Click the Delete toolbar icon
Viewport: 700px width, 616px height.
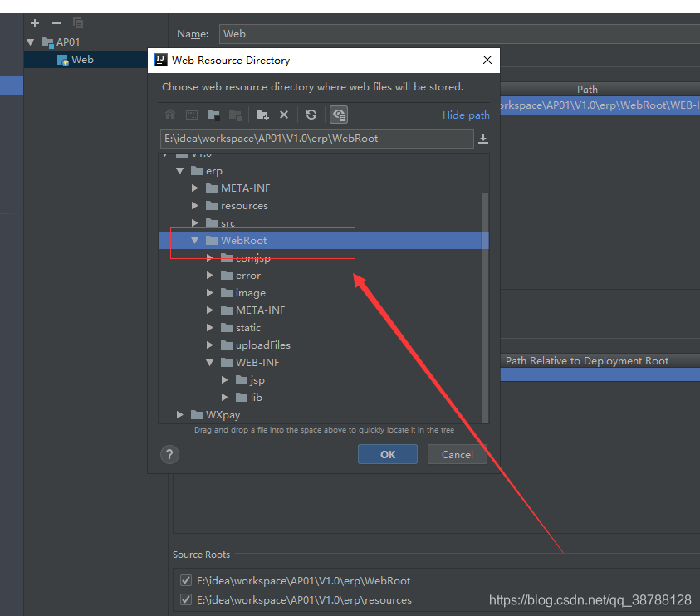[284, 115]
